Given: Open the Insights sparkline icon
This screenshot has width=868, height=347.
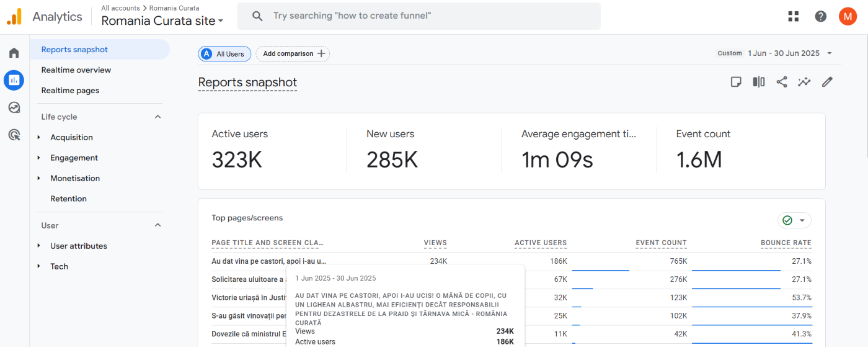Looking at the screenshot, I should point(804,82).
